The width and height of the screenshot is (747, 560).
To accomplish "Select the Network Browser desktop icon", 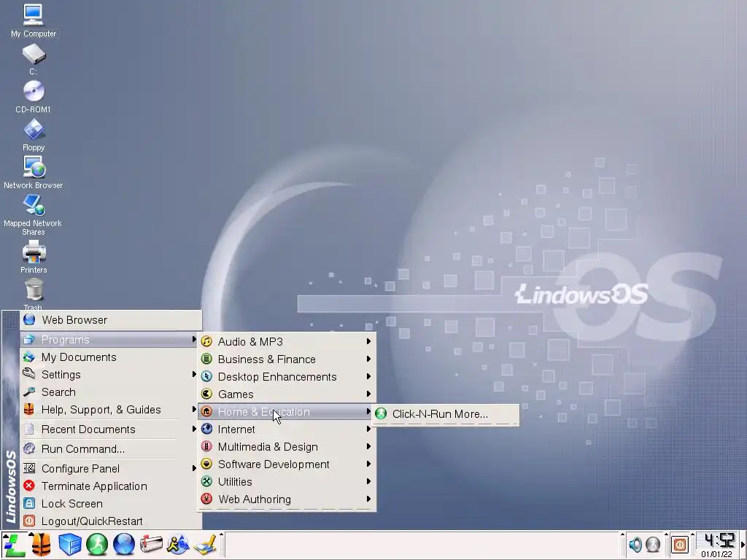I will [34, 172].
